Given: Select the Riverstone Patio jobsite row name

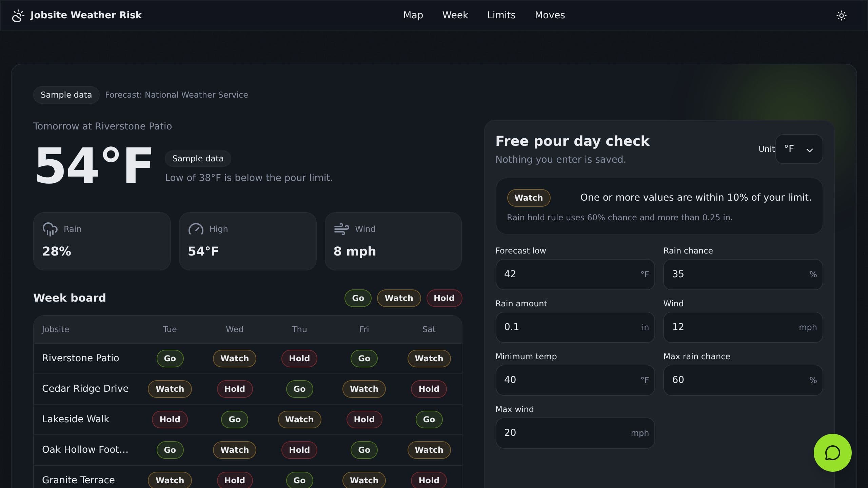Looking at the screenshot, I should (x=80, y=358).
